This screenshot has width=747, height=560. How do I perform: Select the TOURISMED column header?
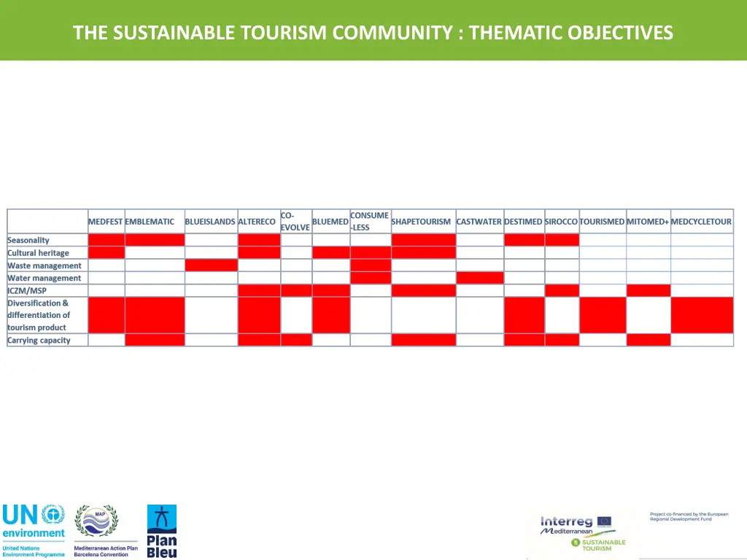pos(602,222)
